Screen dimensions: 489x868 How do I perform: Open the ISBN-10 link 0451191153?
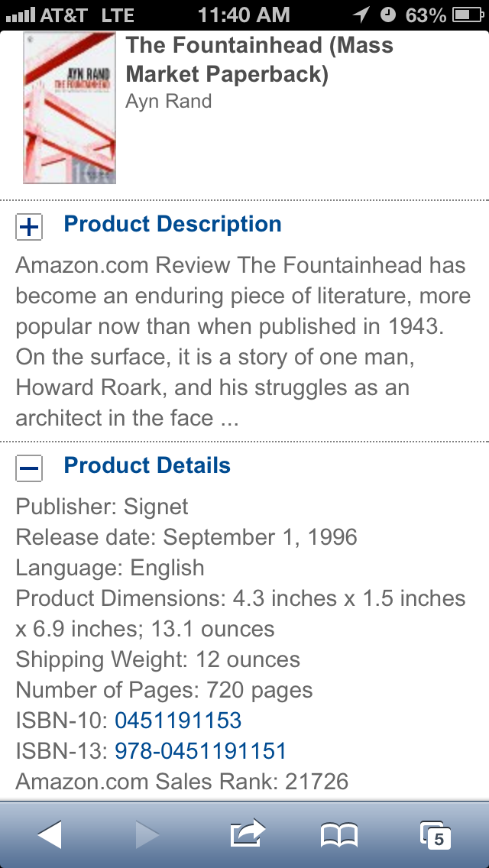tap(178, 721)
